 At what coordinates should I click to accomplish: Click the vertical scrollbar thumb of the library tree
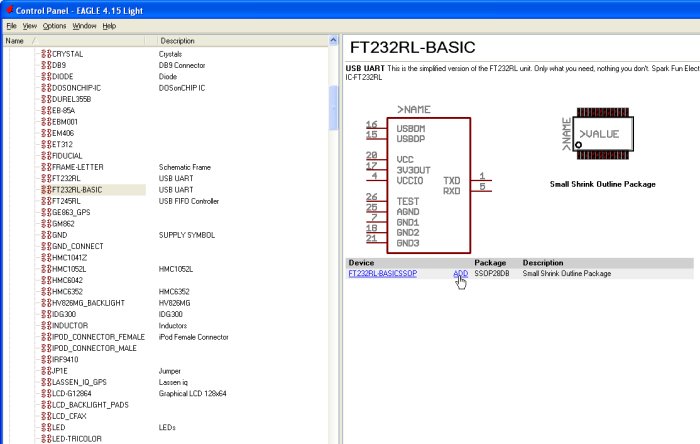333,107
